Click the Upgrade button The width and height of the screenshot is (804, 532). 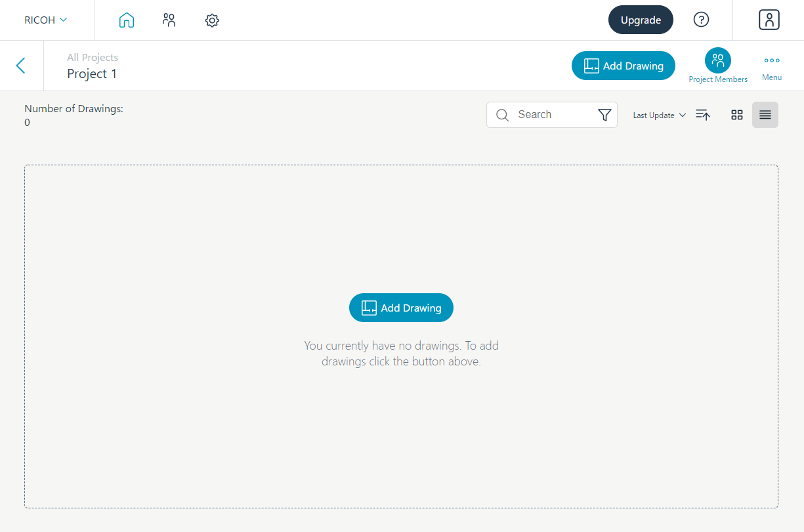coord(641,20)
